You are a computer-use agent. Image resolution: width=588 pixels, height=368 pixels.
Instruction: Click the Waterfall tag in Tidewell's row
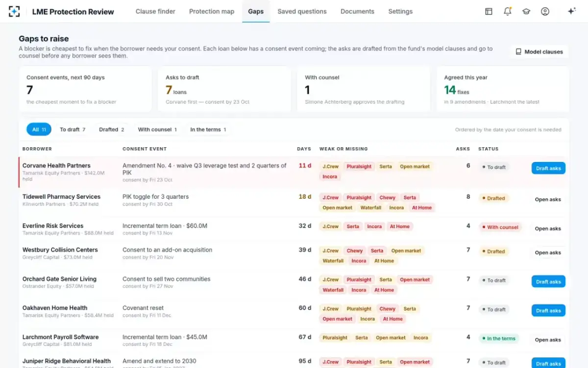(x=371, y=208)
